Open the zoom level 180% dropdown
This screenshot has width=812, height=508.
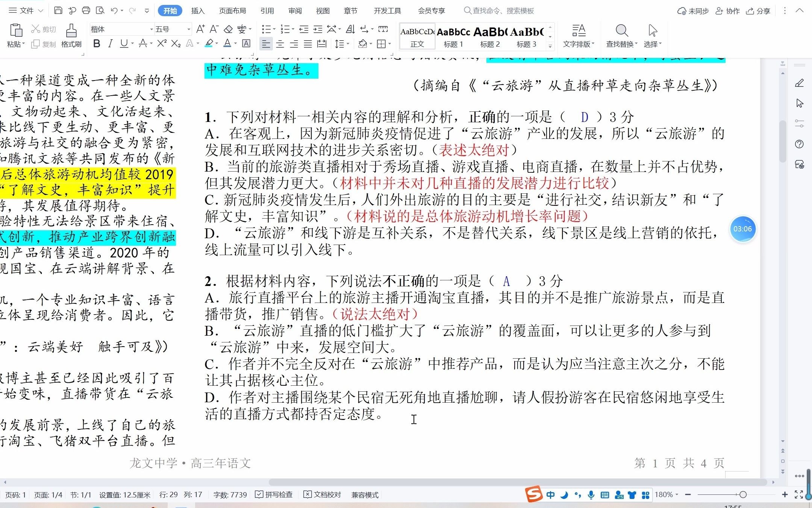click(667, 494)
